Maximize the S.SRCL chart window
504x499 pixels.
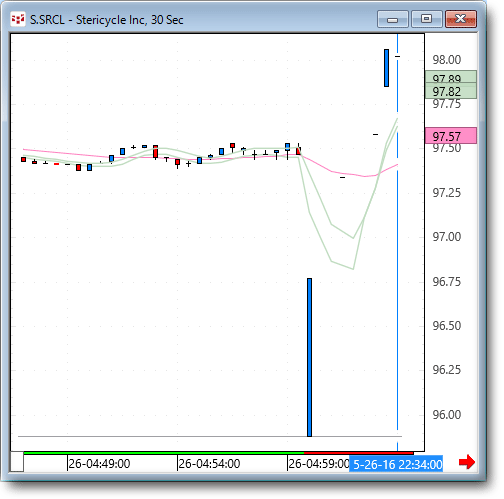click(x=427, y=19)
